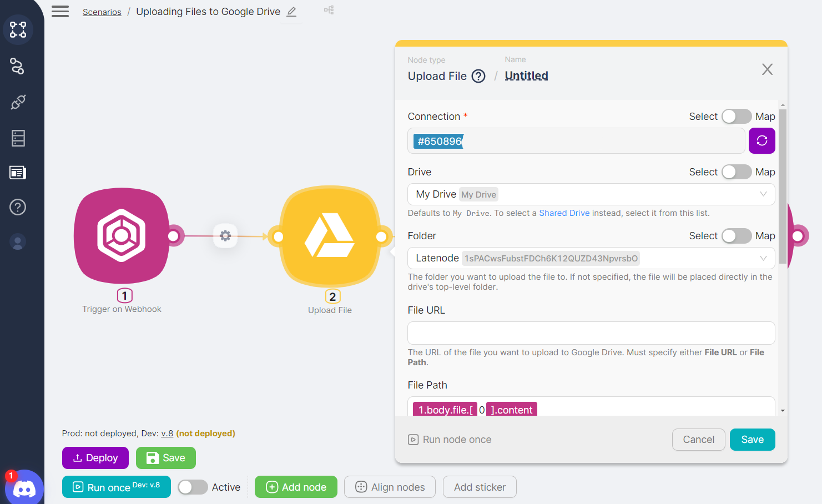
Task: Refresh the Connection list with purple button
Action: (762, 141)
